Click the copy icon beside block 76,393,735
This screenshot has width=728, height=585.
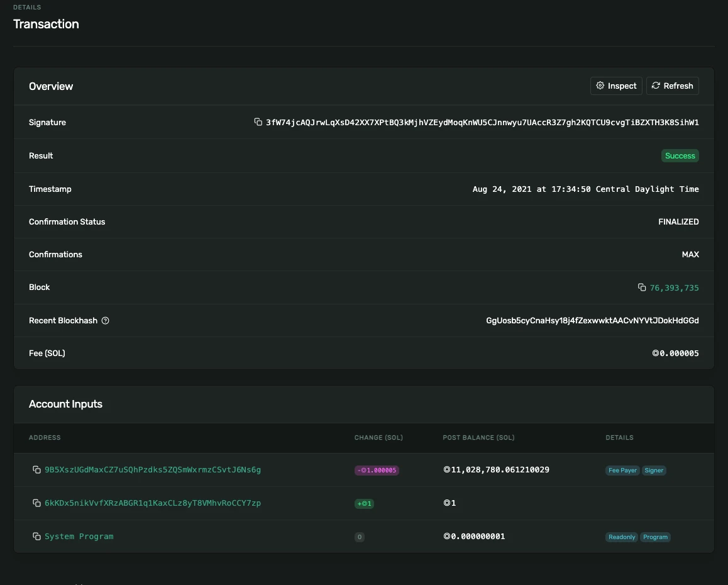[x=642, y=287]
